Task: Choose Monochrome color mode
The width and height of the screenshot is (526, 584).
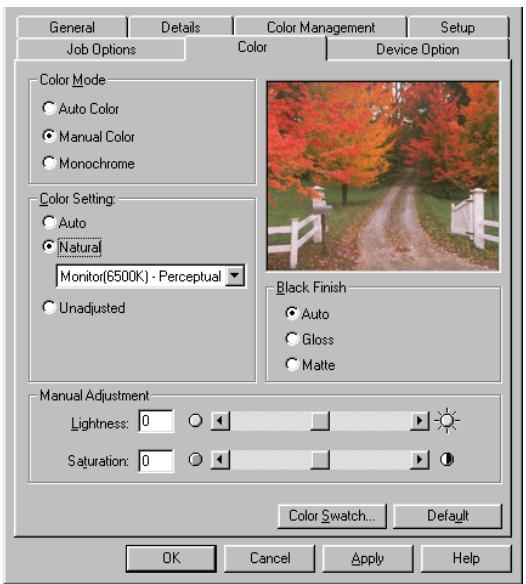Action: click(x=49, y=163)
